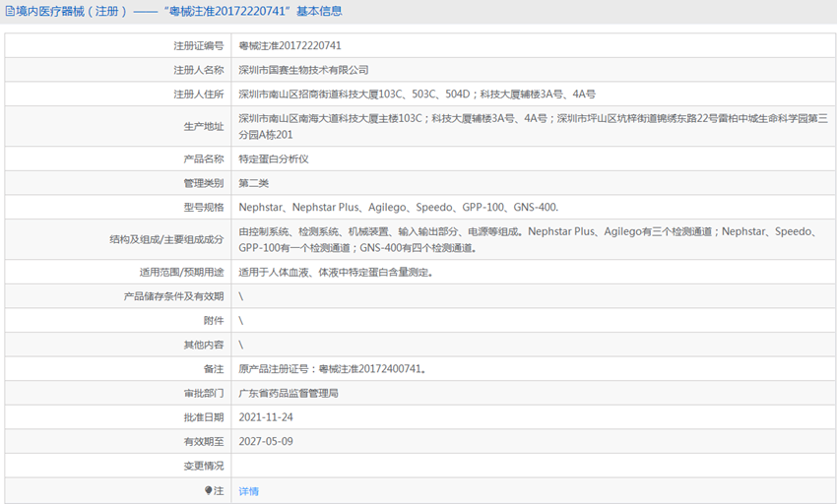Click the 其他内容 label

click(x=204, y=345)
